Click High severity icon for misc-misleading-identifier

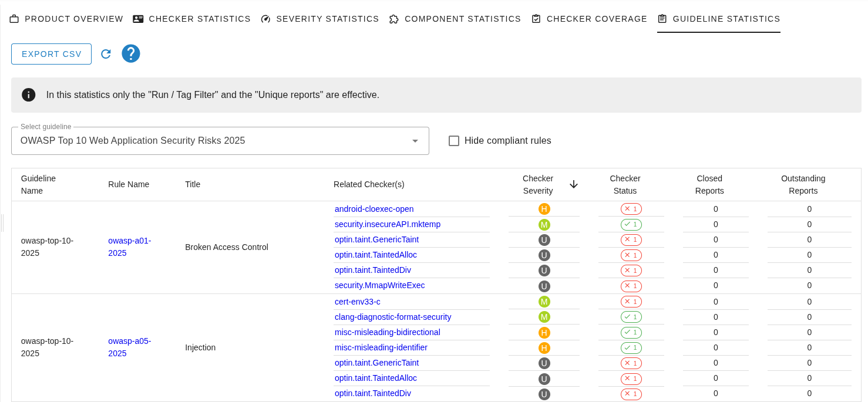[544, 347]
